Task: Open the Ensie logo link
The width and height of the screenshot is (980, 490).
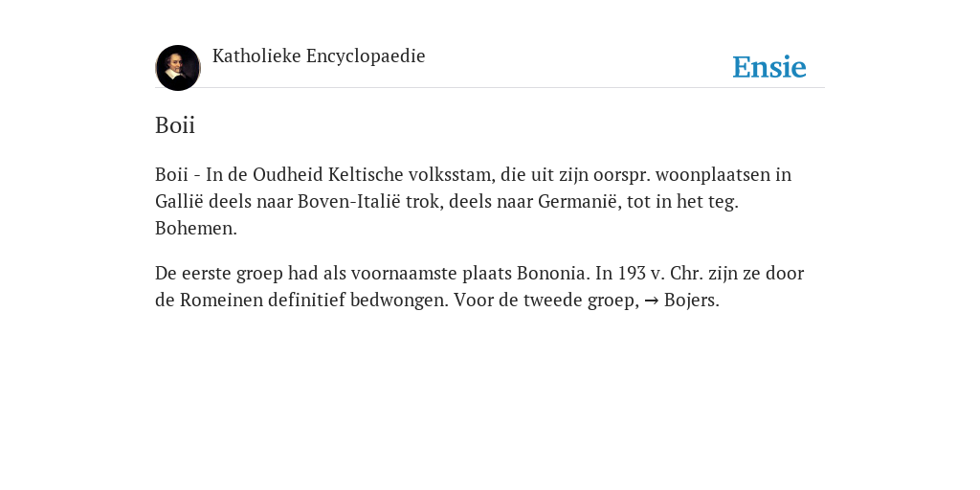Action: point(768,67)
